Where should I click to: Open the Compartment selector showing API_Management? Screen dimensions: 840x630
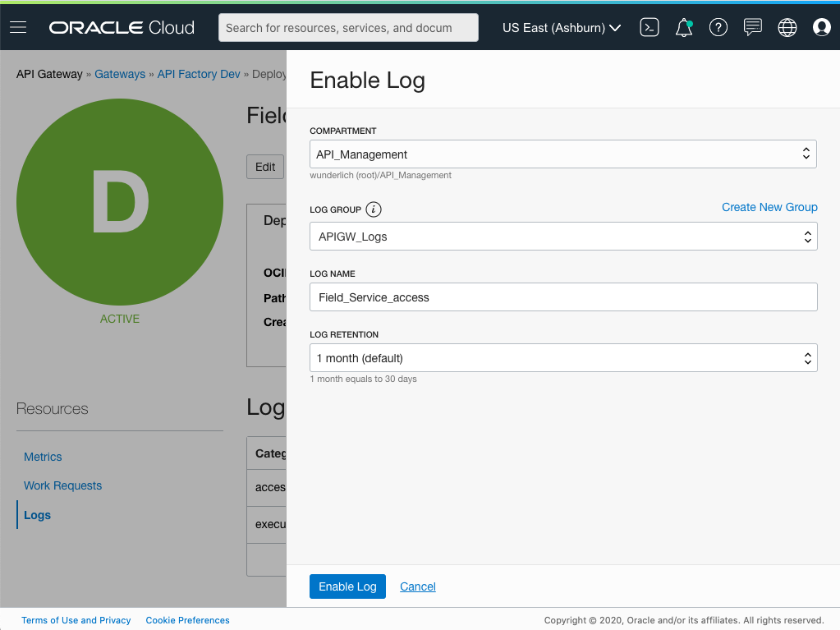[562, 154]
